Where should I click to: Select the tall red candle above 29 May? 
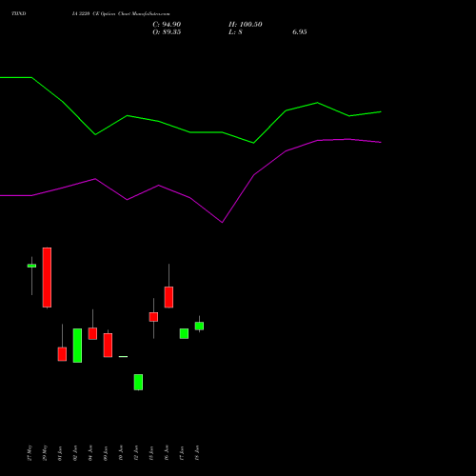(47, 277)
